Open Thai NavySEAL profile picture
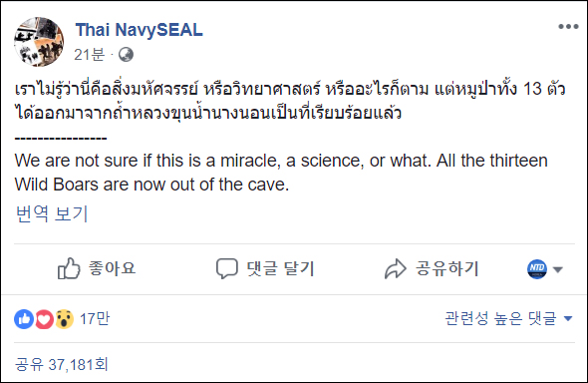 click(x=39, y=42)
